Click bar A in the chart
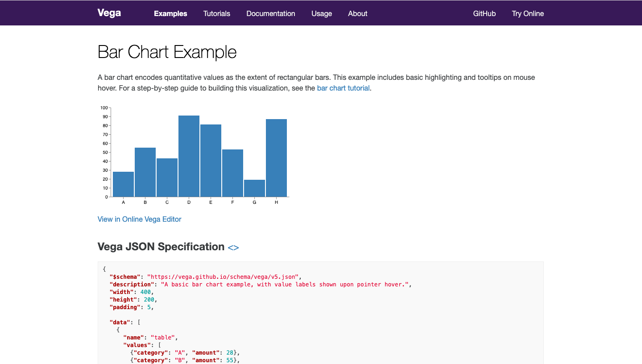This screenshot has height=364, width=642. [x=123, y=184]
